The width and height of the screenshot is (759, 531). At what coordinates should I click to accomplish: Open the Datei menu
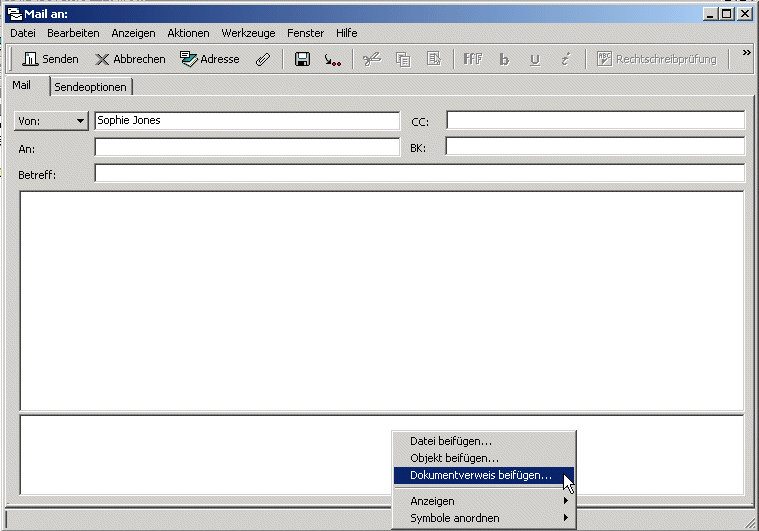pos(23,33)
